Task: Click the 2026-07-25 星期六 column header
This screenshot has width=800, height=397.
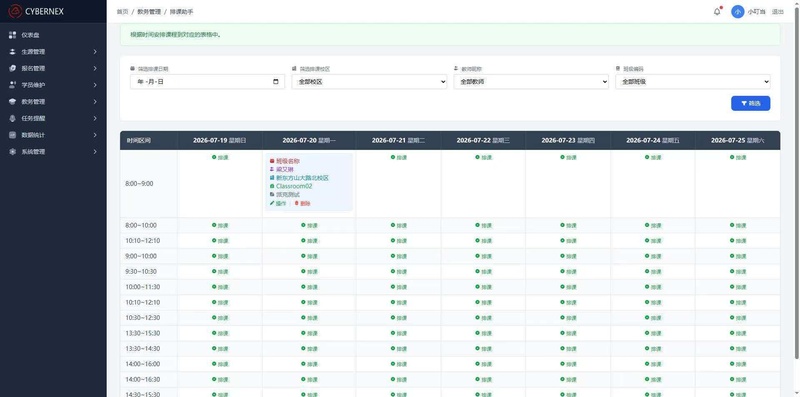Action: (x=738, y=140)
